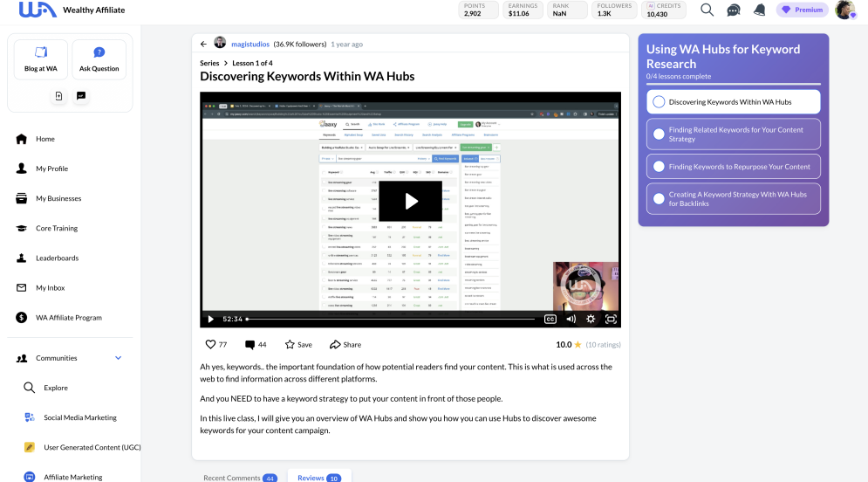Click the small play icon in video bar
The height and width of the screenshot is (482, 868).
210,319
